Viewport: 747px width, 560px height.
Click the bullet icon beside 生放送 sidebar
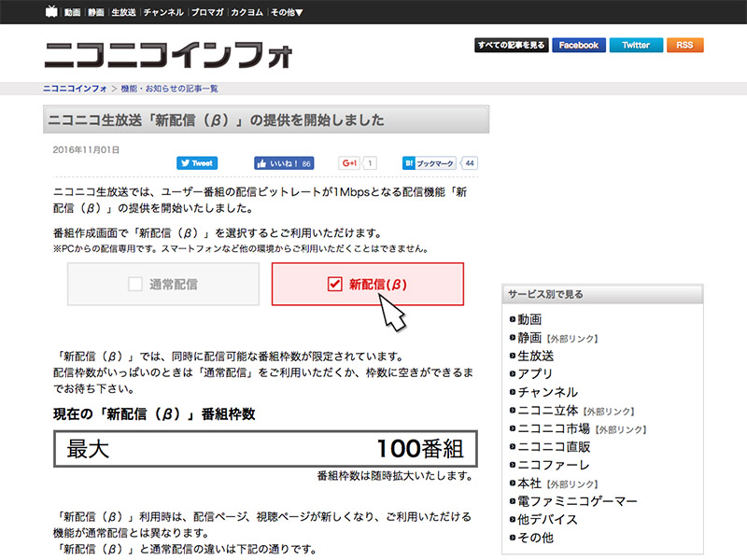(513, 356)
